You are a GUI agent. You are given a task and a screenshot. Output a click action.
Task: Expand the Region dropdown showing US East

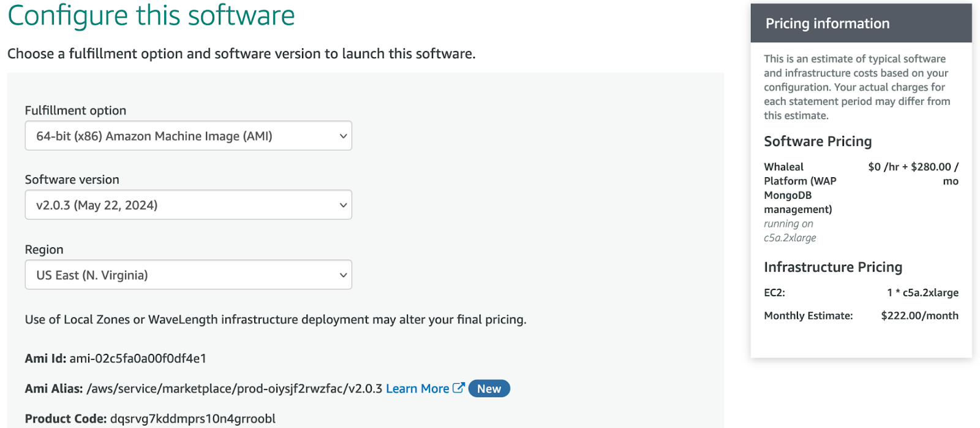[188, 275]
